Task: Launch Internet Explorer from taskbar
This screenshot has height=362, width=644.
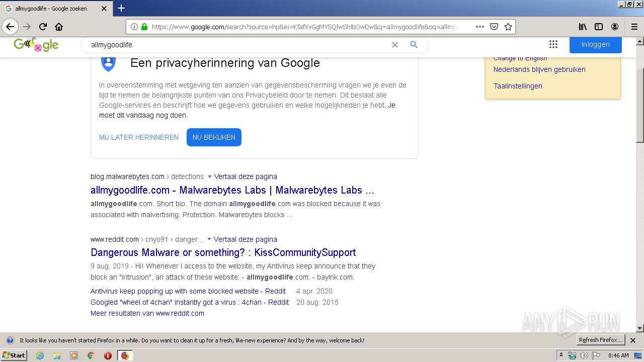Action: click(40, 355)
